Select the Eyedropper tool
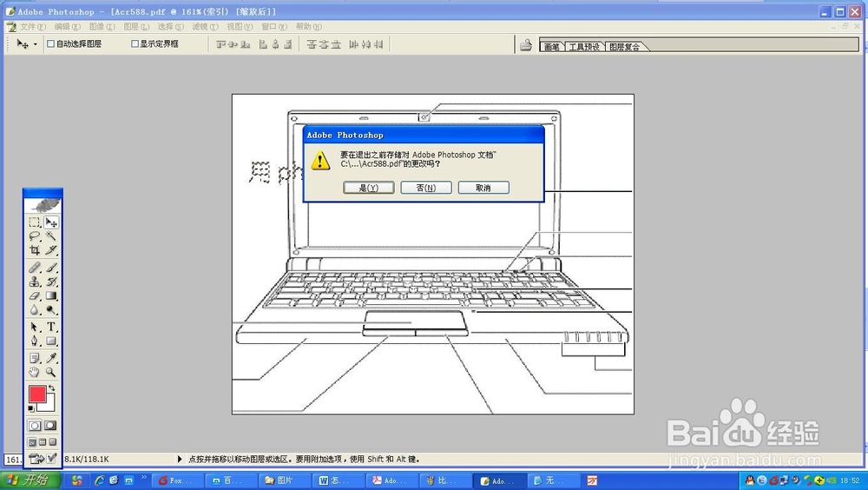 [51, 358]
